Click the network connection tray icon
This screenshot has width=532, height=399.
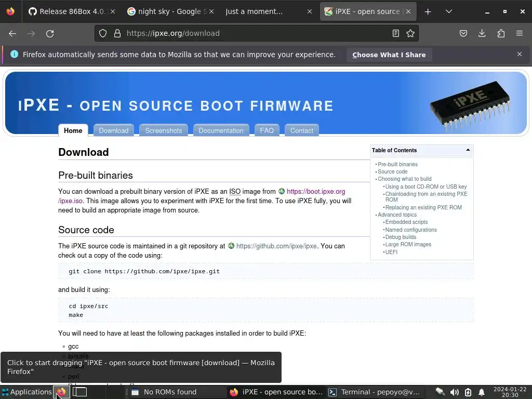click(440, 392)
